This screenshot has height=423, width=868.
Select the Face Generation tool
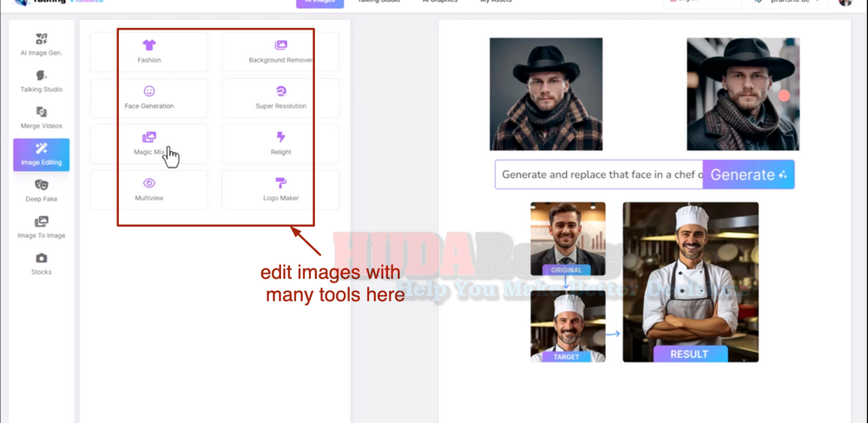pyautogui.click(x=149, y=97)
